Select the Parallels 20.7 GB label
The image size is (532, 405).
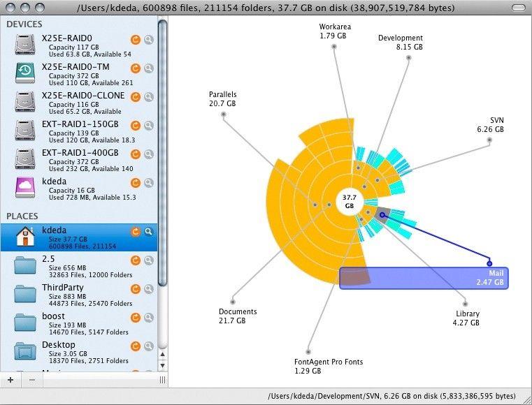pyautogui.click(x=222, y=99)
